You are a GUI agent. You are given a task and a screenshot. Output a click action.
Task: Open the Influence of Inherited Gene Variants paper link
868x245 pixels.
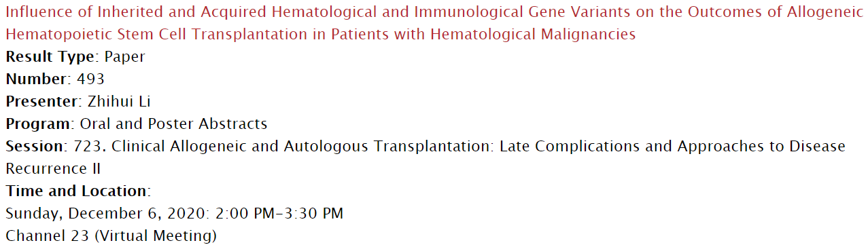click(432, 12)
